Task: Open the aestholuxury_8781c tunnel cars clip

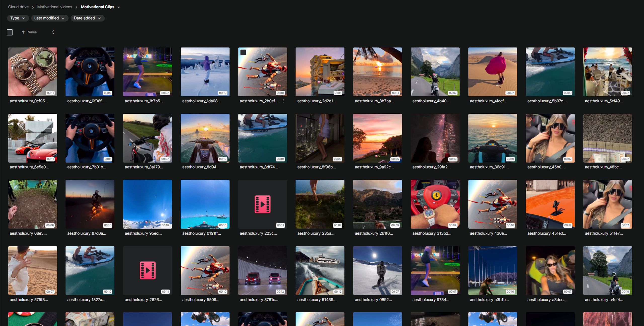Action: click(x=263, y=270)
